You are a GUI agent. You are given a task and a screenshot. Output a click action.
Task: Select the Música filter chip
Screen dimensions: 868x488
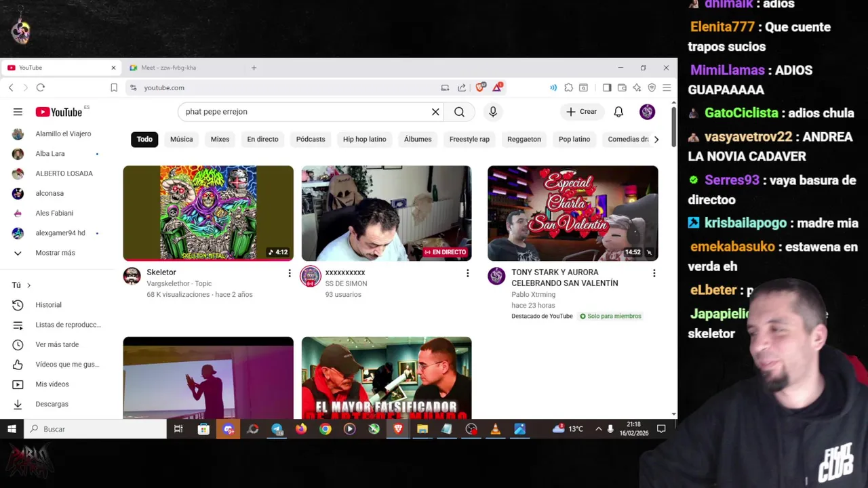(181, 140)
